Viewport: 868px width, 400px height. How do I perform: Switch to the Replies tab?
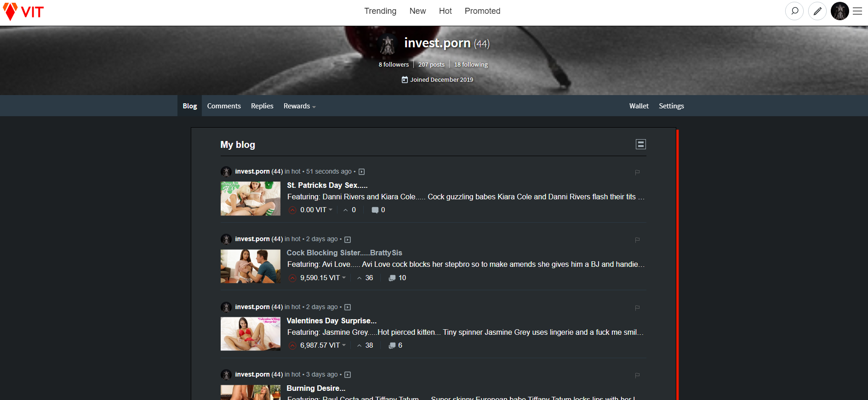[x=262, y=106]
